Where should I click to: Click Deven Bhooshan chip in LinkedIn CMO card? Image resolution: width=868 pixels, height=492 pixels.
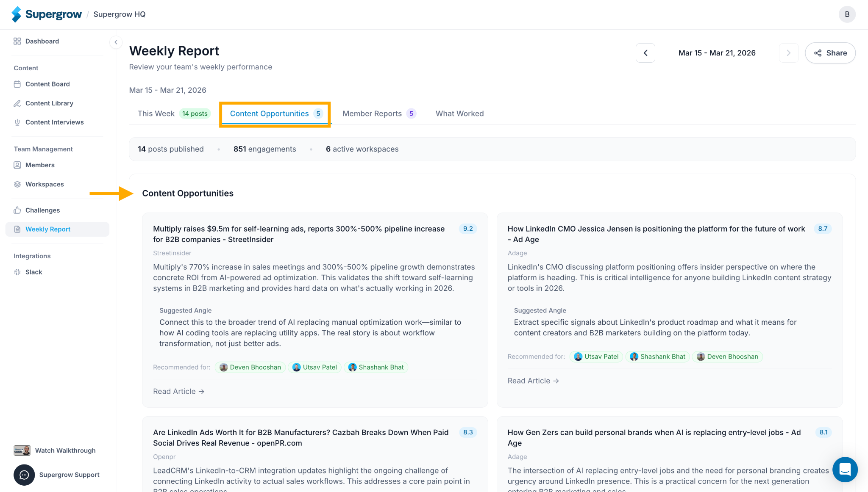728,357
